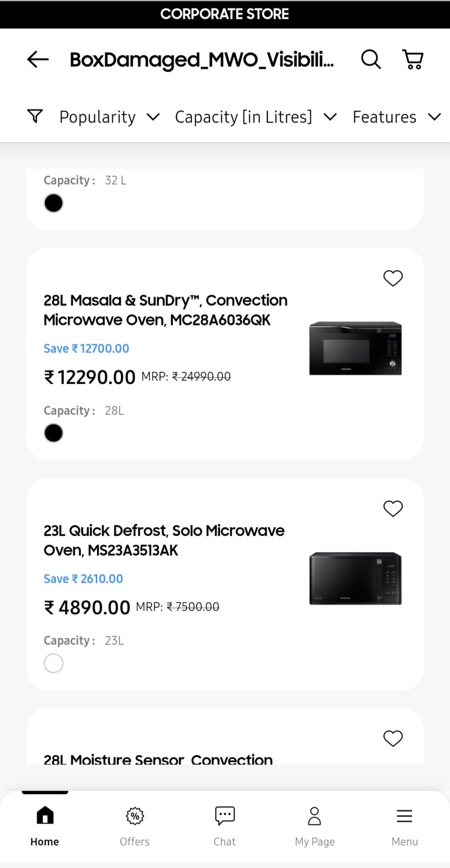
Task: Open the Offers percent badge icon
Action: point(134,816)
